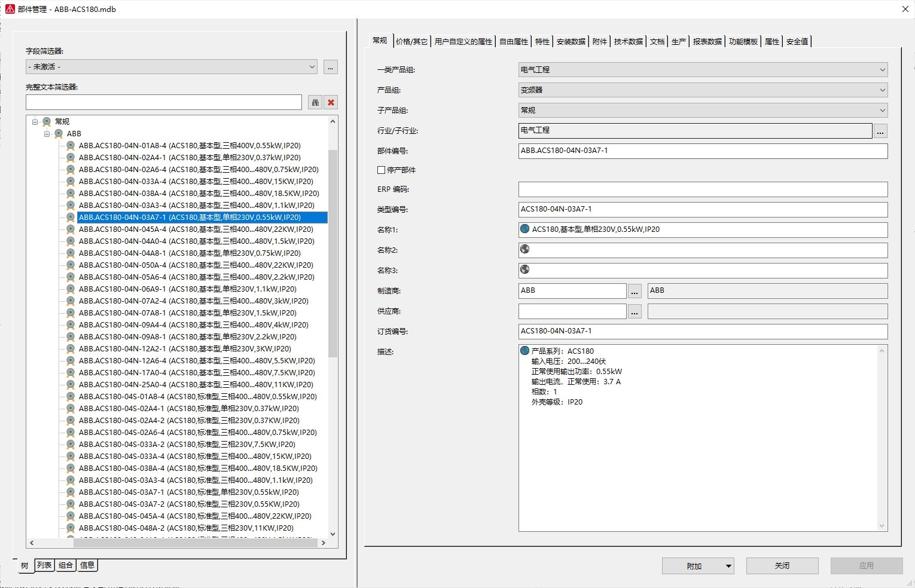915x588 pixels.
Task: Select tree item ABB.ACS180-04S-03A7-2
Action: (x=189, y=504)
